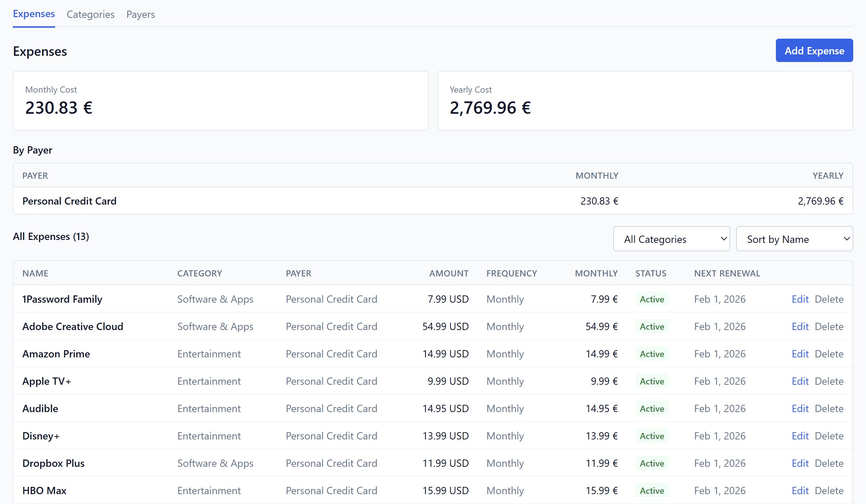Viewport: 866px width, 504px height.
Task: Select the Personal Credit Card payer row
Action: 69,201
